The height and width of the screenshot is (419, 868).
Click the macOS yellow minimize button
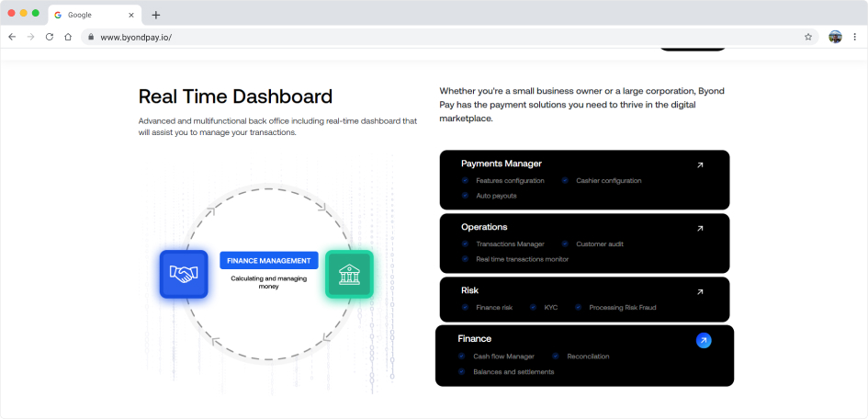[x=23, y=13]
